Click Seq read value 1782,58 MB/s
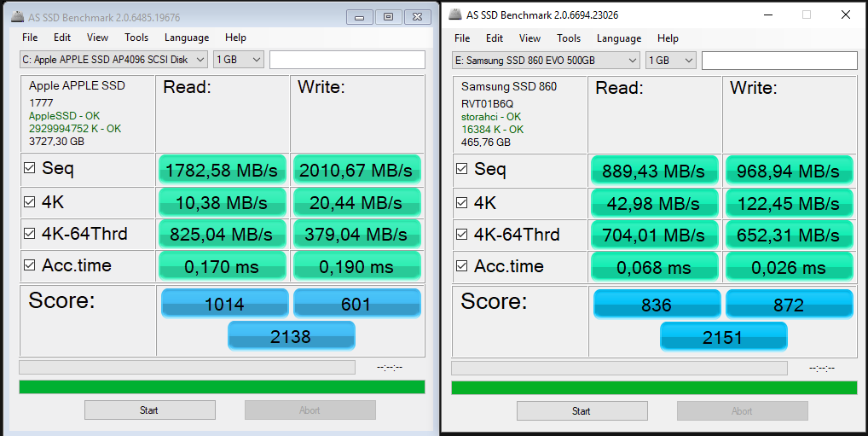868x436 pixels. [x=222, y=170]
